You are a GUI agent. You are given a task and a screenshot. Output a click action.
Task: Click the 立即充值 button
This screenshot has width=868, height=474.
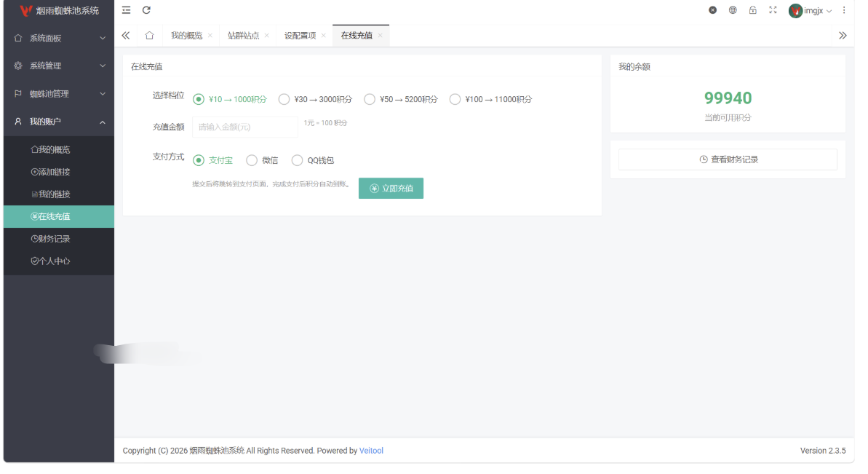(x=391, y=189)
